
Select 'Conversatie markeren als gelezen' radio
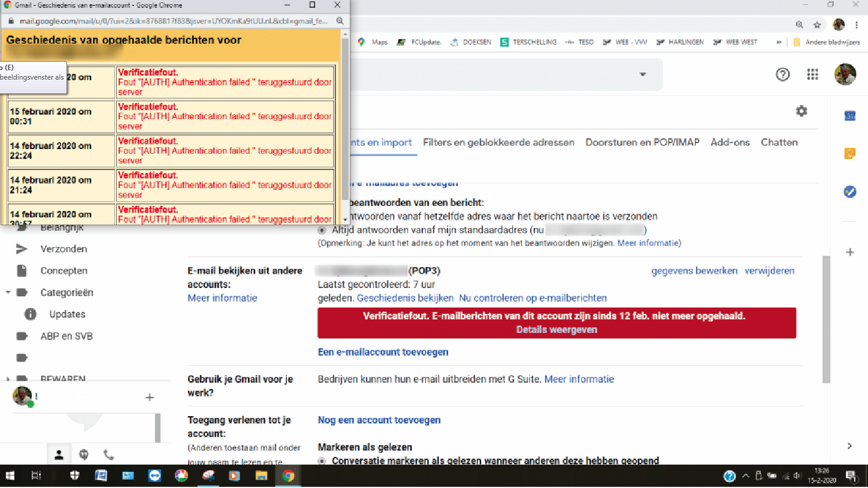(x=322, y=461)
